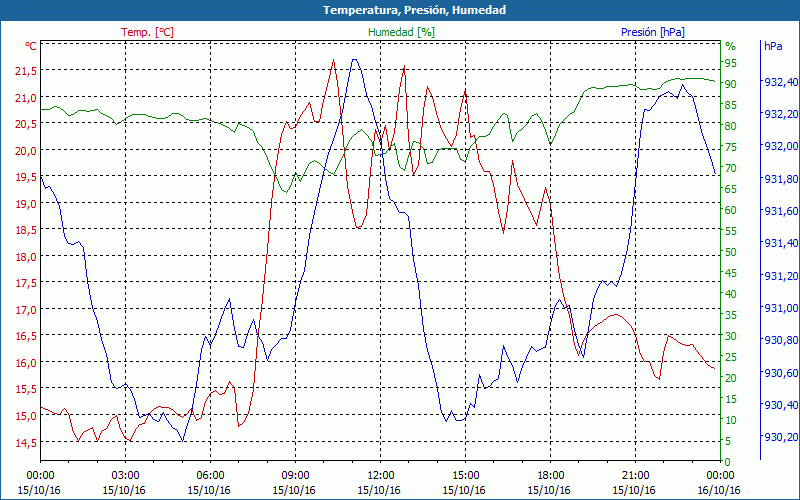Image resolution: width=800 pixels, height=500 pixels.
Task: Click the '20' humidity axis value
Action: pos(731,378)
